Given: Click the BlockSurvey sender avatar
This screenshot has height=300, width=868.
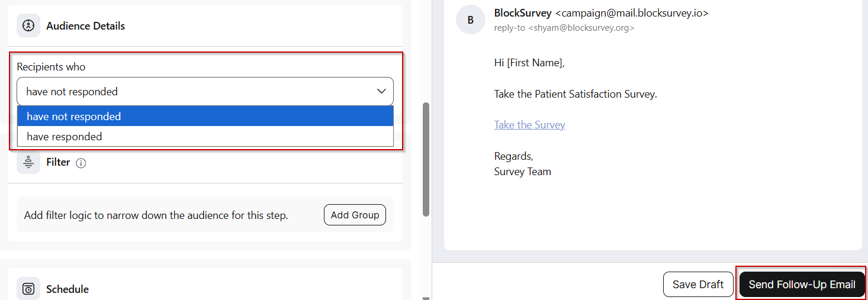Looking at the screenshot, I should [x=471, y=20].
